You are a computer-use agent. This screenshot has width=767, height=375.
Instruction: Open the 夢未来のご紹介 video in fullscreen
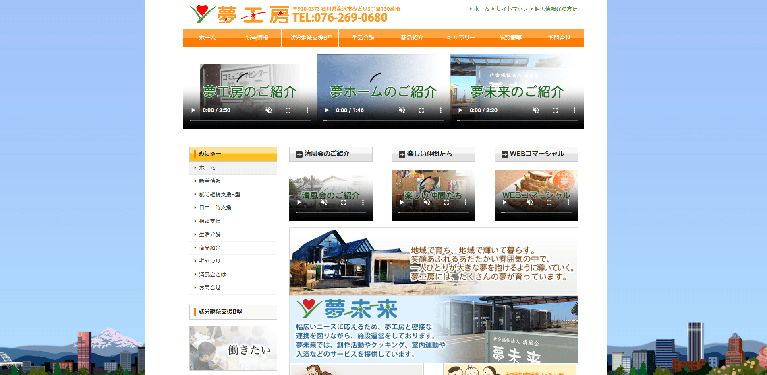555,110
